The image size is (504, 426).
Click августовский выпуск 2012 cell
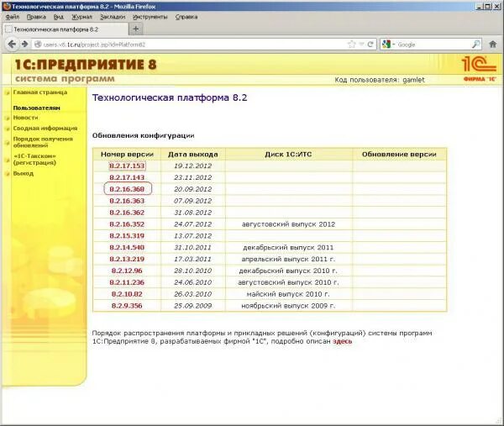[288, 224]
